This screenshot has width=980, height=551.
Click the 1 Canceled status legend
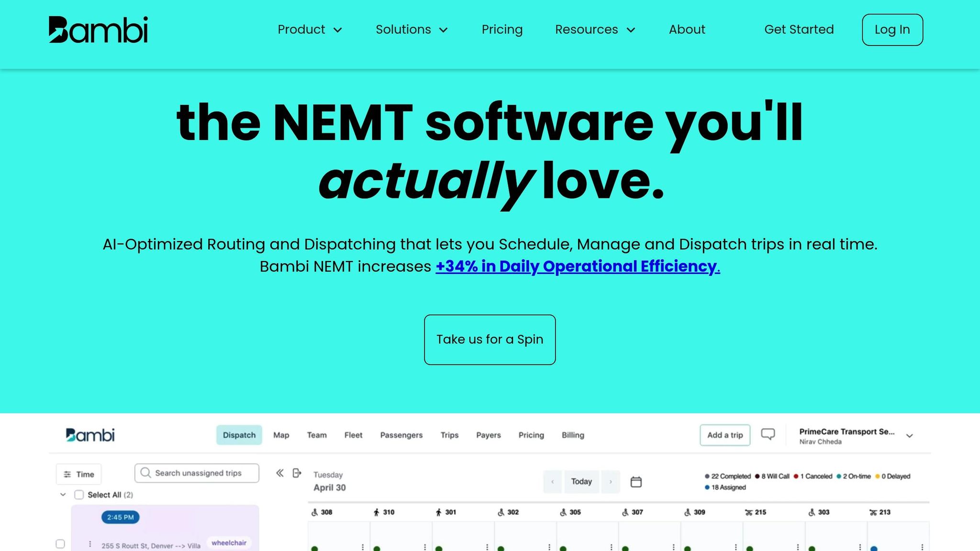(813, 476)
